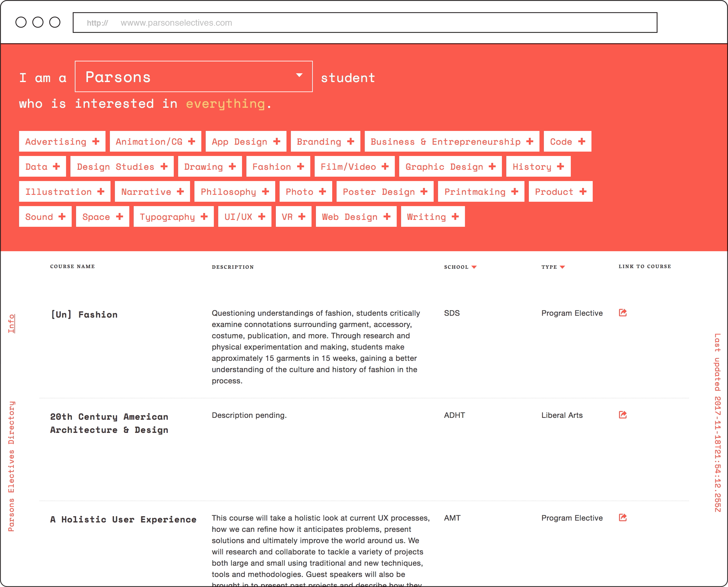Toggle the Advertising interest tag

click(62, 141)
